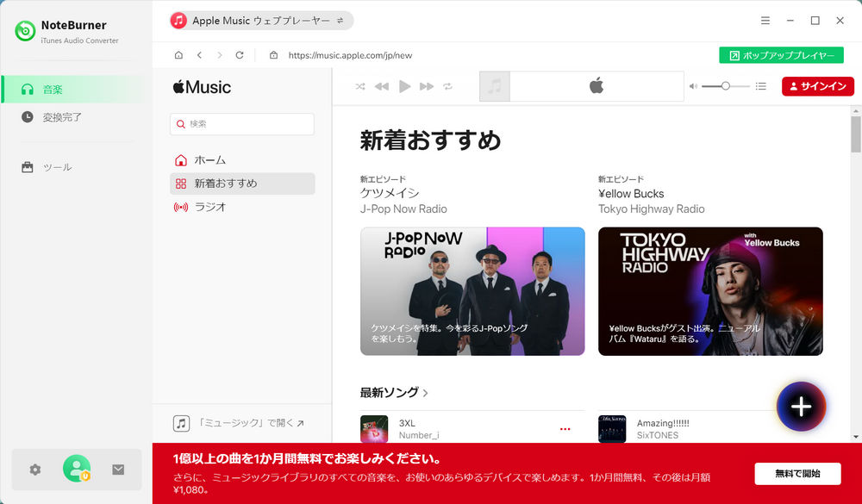Image resolution: width=862 pixels, height=504 pixels.
Task: Click the up-next queue list icon
Action: pyautogui.click(x=759, y=85)
